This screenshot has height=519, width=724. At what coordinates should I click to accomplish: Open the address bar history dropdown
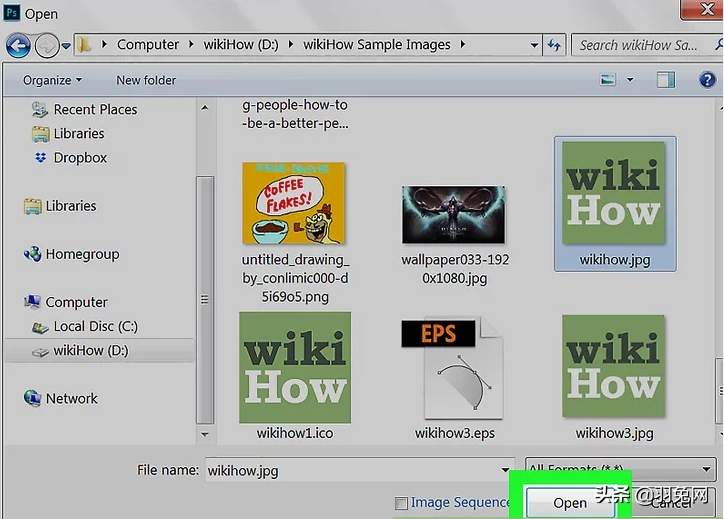click(534, 45)
